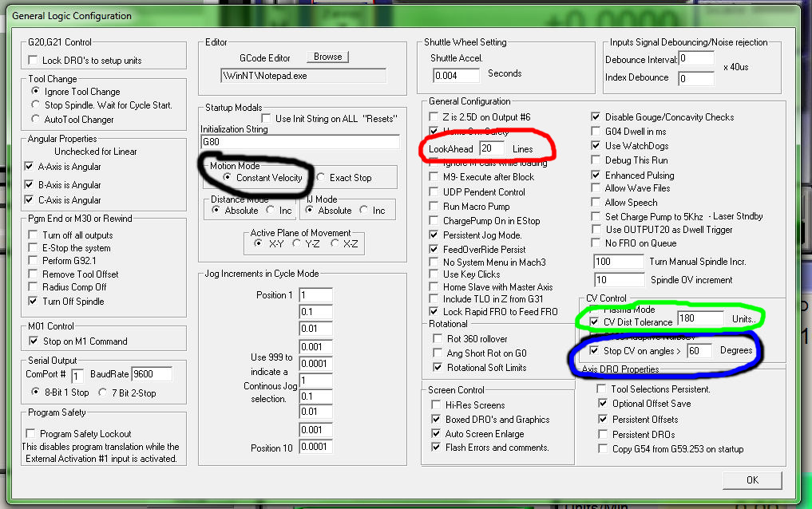Enable Rot 360 rollover option
The width and height of the screenshot is (812, 509).
[x=436, y=339]
